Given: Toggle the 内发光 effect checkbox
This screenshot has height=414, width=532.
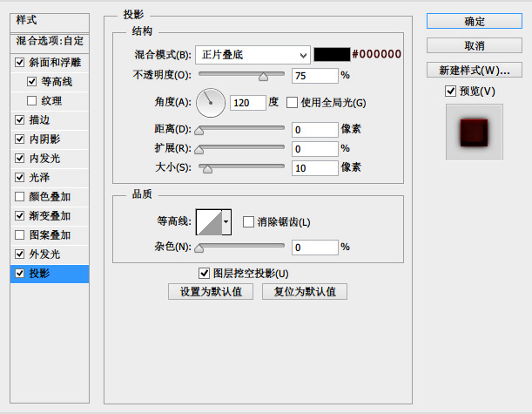Looking at the screenshot, I should pos(20,159).
